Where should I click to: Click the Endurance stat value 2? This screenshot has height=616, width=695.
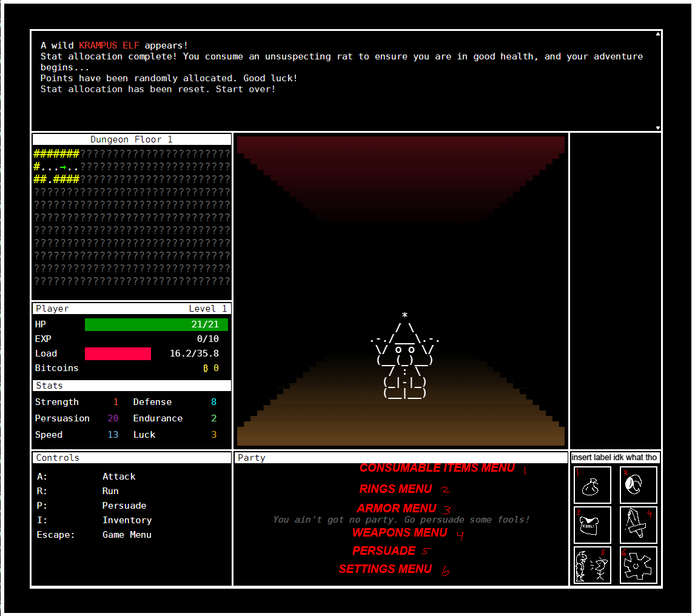coord(213,418)
